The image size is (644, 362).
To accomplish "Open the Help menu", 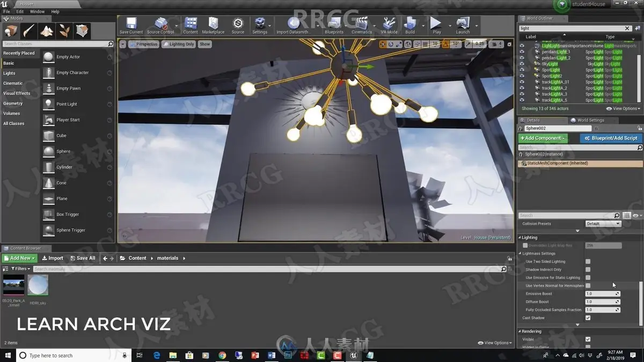I will click(55, 11).
